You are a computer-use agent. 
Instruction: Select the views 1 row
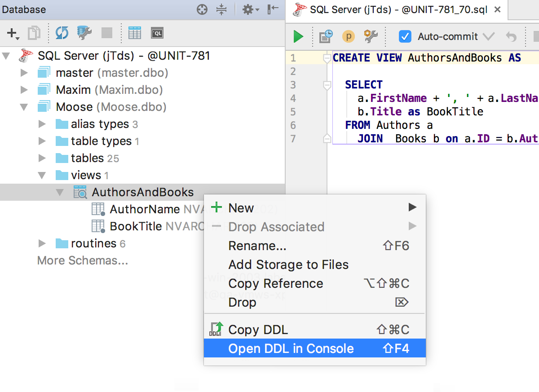142,175
